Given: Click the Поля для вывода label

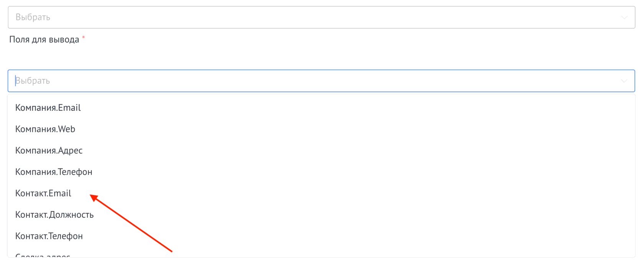Looking at the screenshot, I should [44, 40].
